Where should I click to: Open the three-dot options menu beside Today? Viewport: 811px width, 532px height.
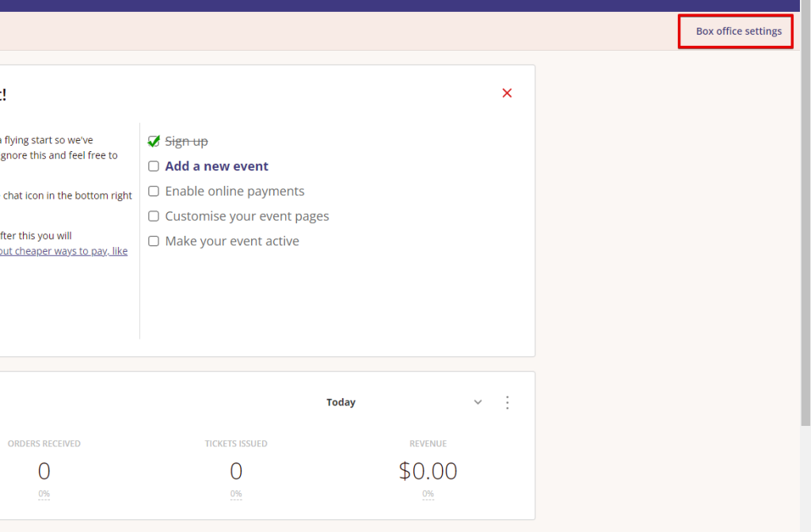tap(508, 402)
